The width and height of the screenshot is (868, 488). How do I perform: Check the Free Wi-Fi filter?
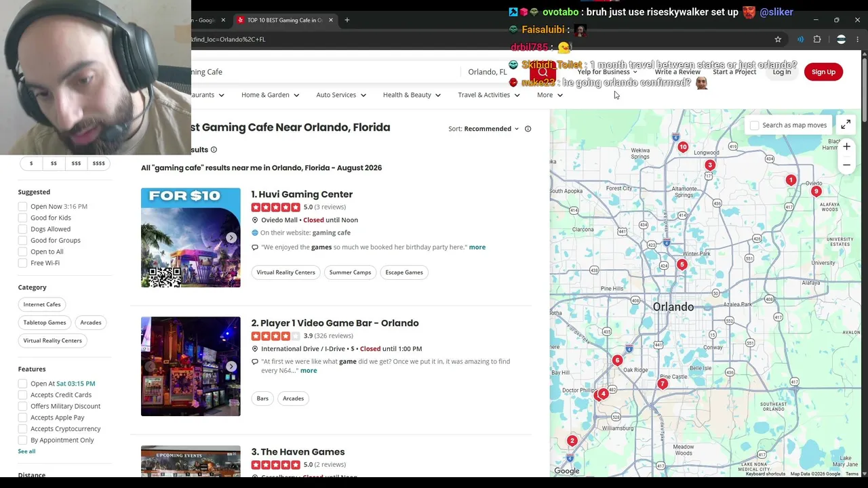(22, 263)
